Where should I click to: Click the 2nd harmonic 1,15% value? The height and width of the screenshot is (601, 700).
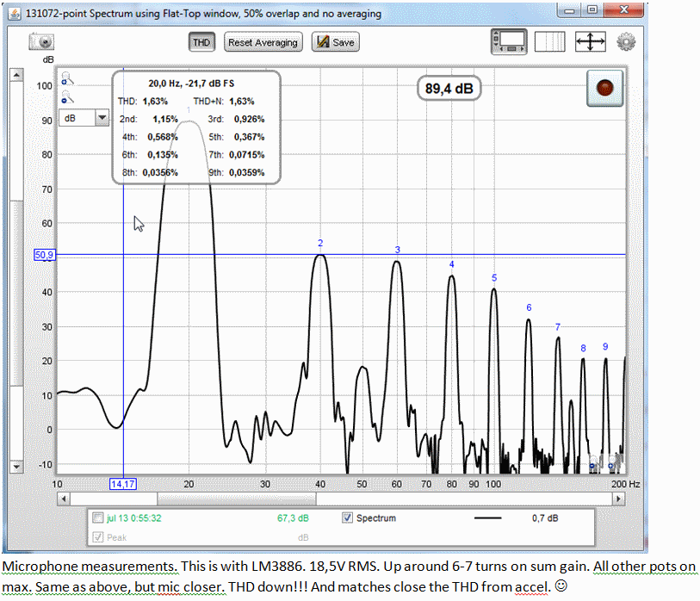[x=165, y=119]
